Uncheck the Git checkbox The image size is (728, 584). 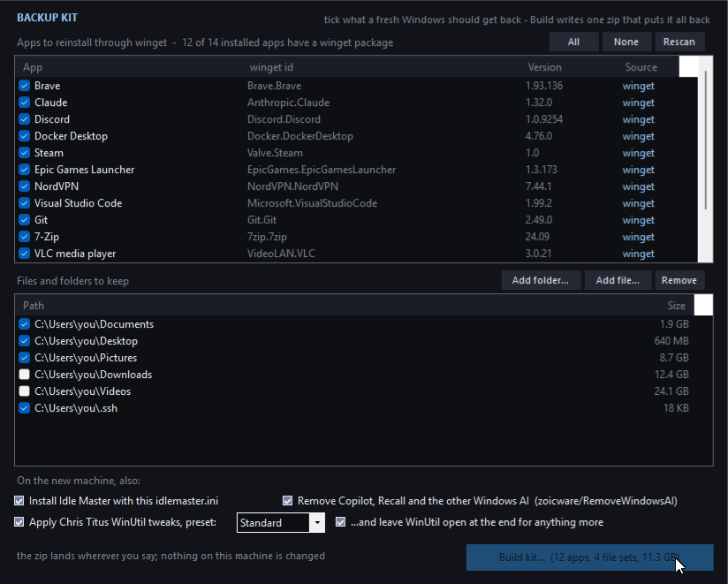pos(24,220)
